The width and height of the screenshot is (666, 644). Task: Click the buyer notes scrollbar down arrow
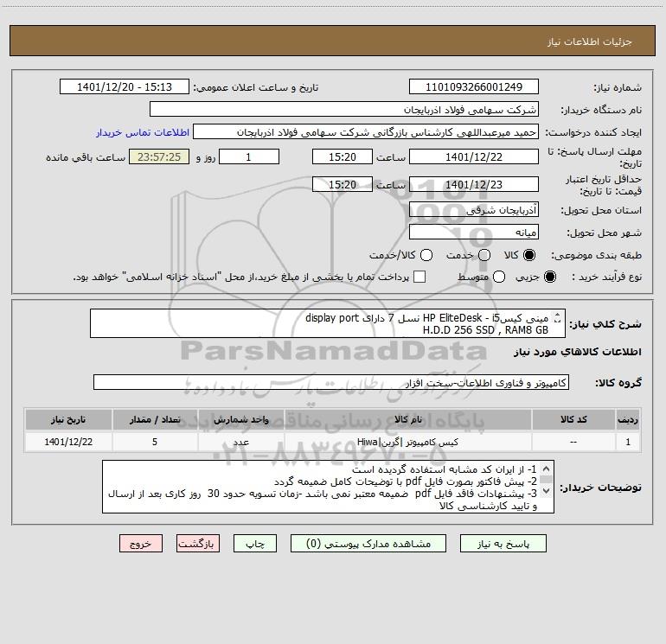(547, 491)
